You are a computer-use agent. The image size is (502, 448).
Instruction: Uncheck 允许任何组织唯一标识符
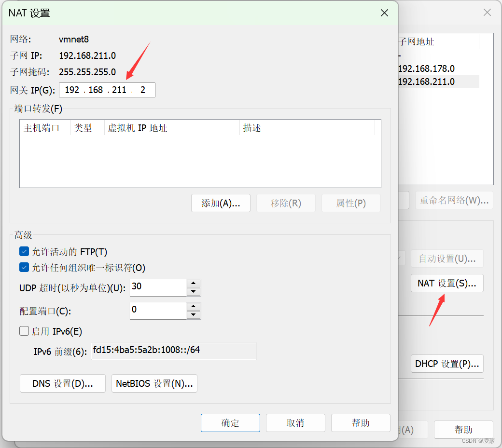pos(24,268)
